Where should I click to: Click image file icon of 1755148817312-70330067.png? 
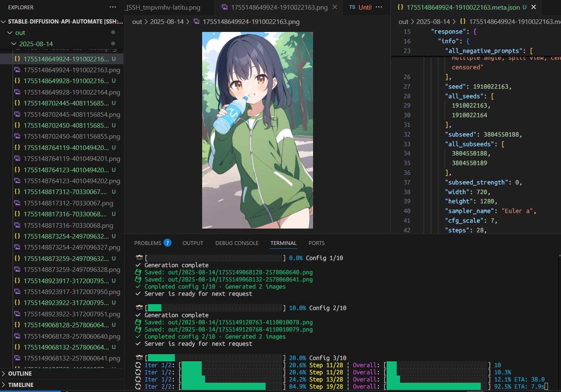click(x=17, y=203)
